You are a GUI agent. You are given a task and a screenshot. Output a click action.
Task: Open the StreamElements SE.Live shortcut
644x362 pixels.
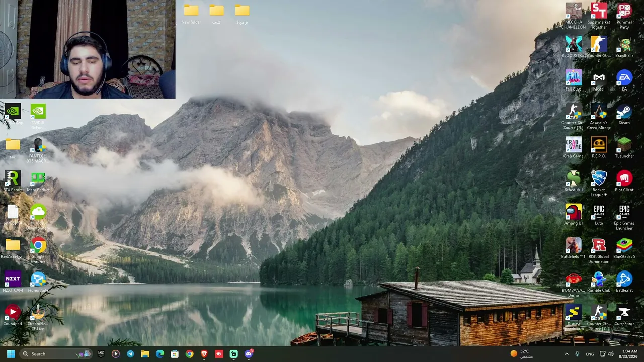[38, 318]
